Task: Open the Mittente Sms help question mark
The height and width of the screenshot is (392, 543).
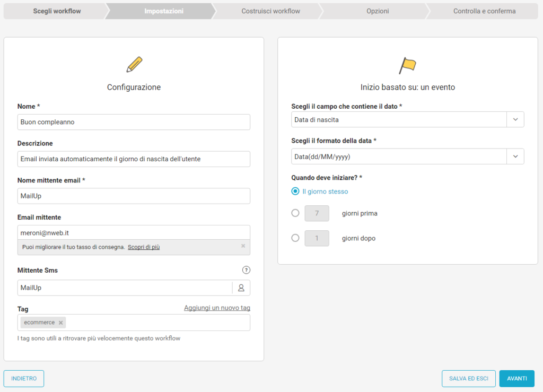Action: coord(246,270)
